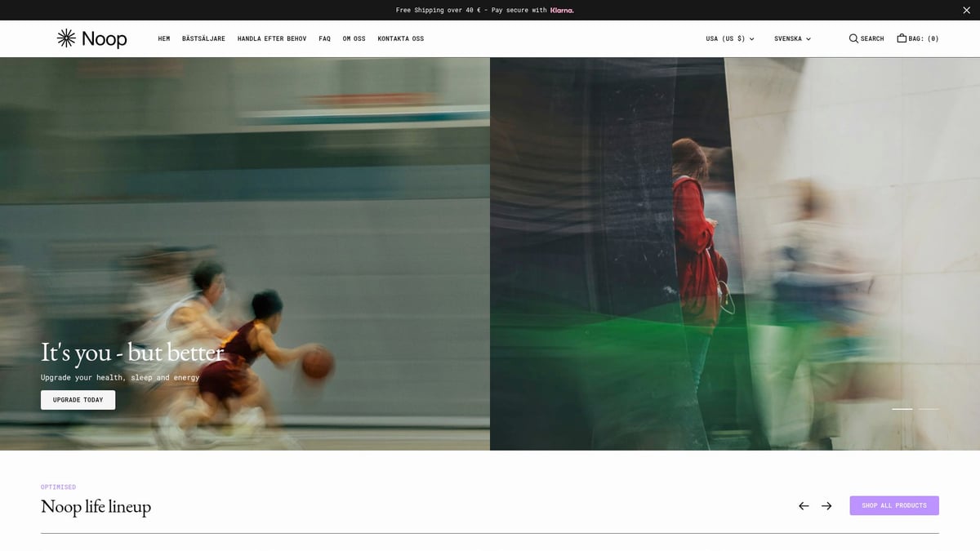
Task: Click the Klarna logo in banner
Action: coord(562,11)
